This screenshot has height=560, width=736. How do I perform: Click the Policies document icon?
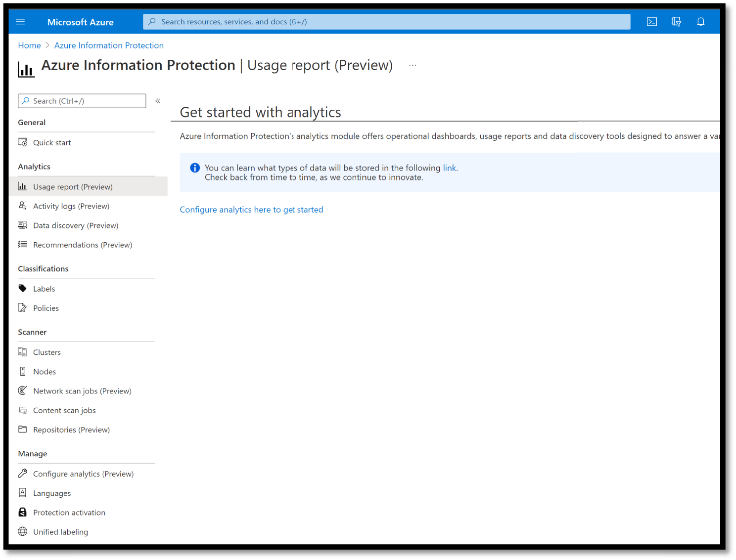click(22, 307)
